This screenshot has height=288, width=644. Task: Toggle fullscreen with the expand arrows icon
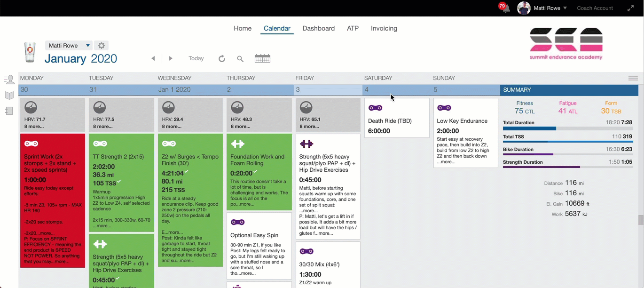pyautogui.click(x=630, y=8)
